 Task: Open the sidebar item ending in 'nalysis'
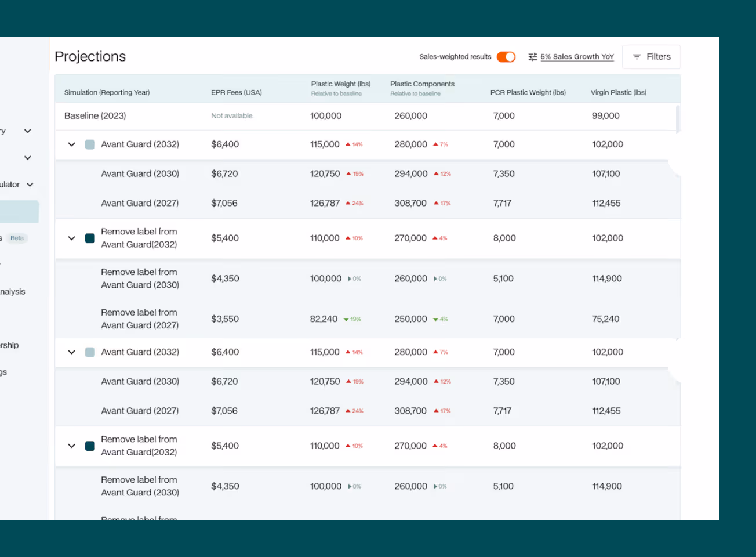coord(13,292)
